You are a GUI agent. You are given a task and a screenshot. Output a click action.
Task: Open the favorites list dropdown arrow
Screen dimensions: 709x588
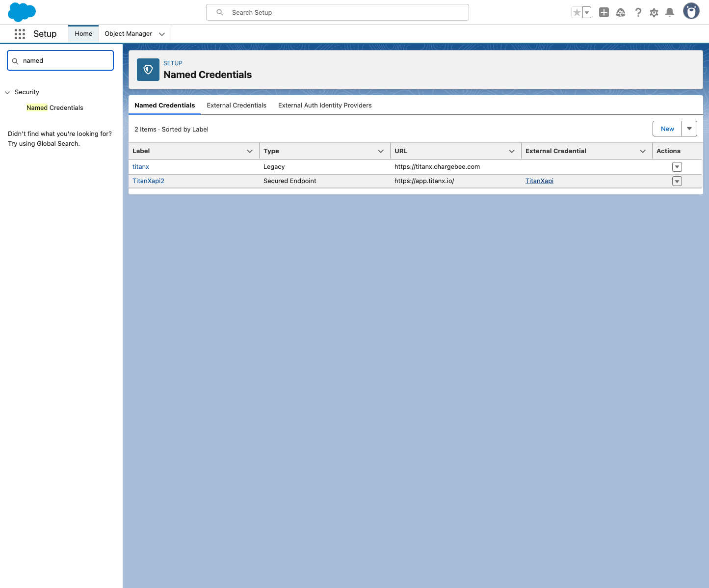pyautogui.click(x=587, y=13)
